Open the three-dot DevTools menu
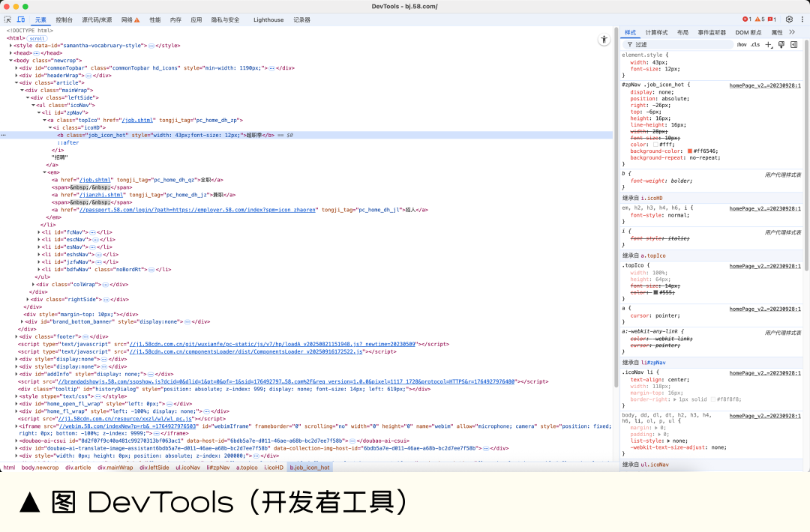This screenshot has height=532, width=810. pos(801,19)
